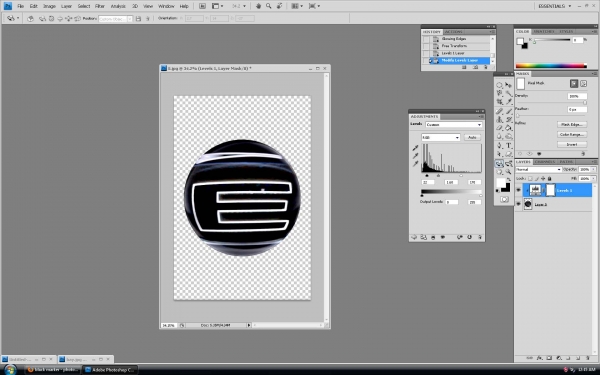The image size is (600, 375).
Task: Click the Hand tool in application bar
Action: pos(258,6)
